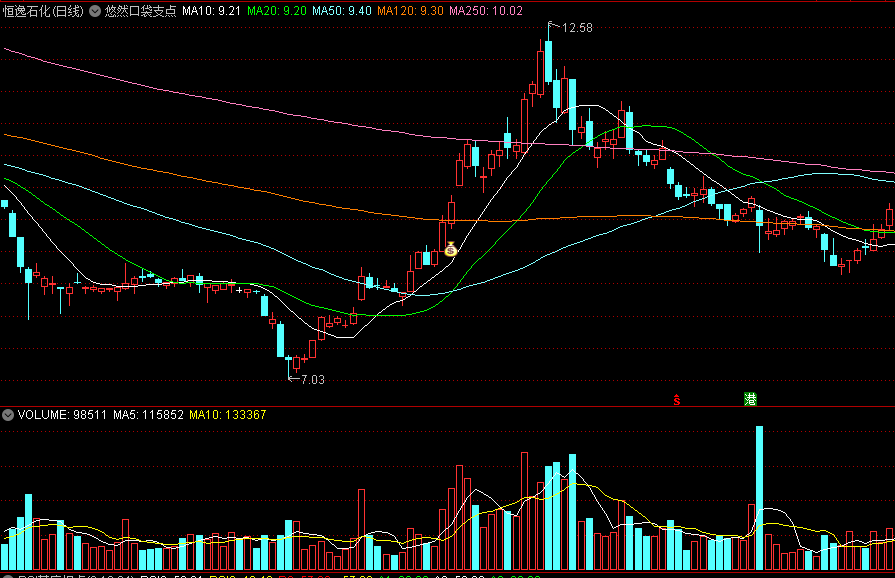This screenshot has width=895, height=578.
Task: Open the dropdown arrow next to VOLUME
Action: click(8, 415)
